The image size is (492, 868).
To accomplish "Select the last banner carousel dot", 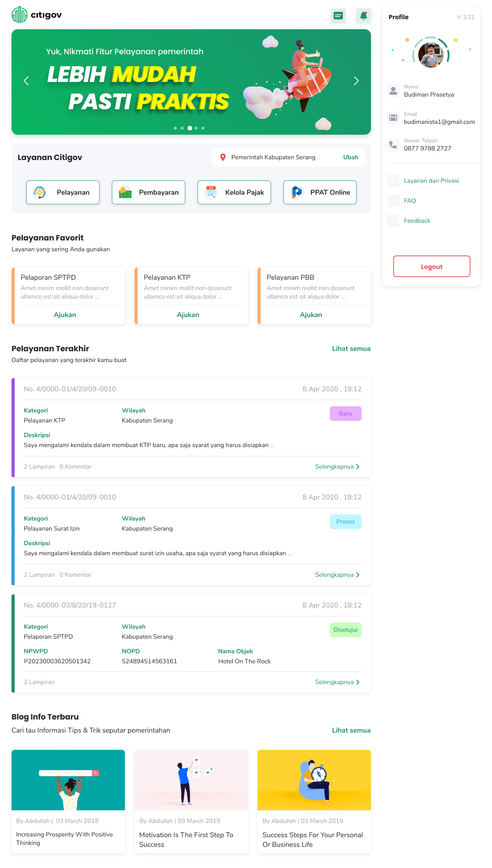I will click(203, 128).
